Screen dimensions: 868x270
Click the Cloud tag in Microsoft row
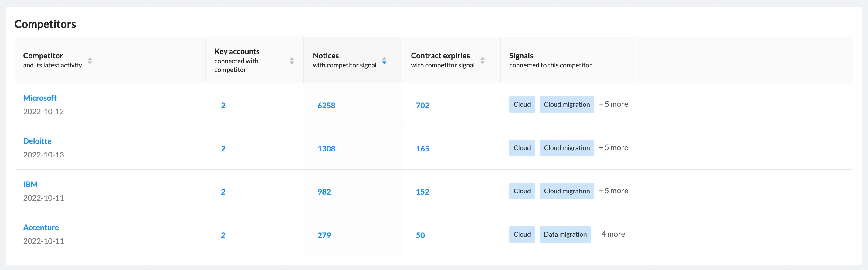(x=522, y=105)
